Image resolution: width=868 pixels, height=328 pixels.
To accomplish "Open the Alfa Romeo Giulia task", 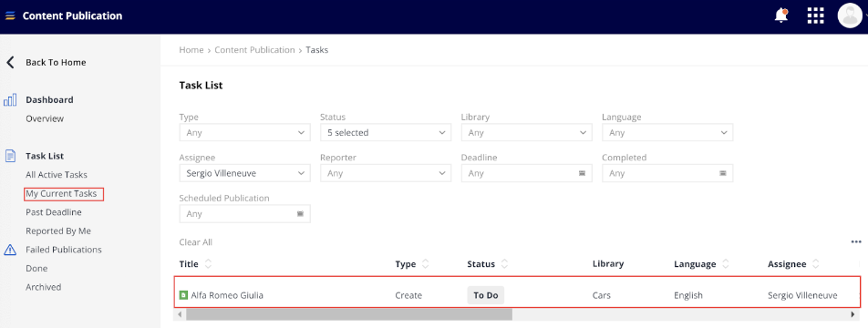I will click(227, 295).
